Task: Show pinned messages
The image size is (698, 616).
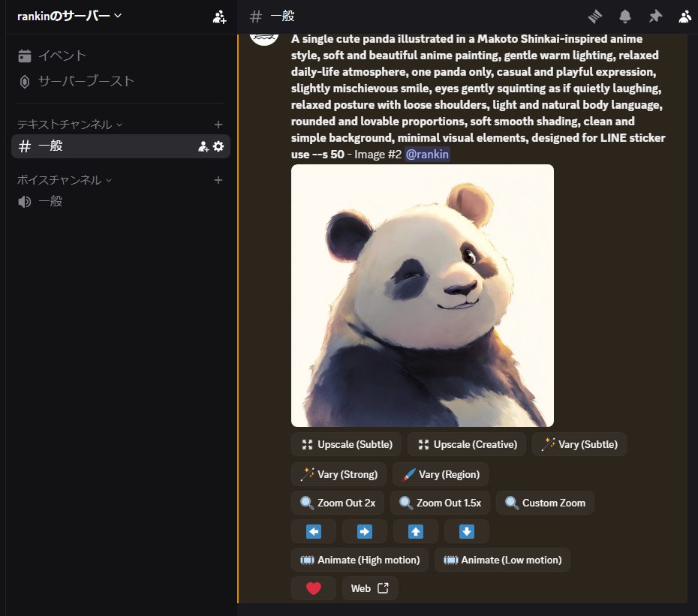Action: tap(655, 17)
